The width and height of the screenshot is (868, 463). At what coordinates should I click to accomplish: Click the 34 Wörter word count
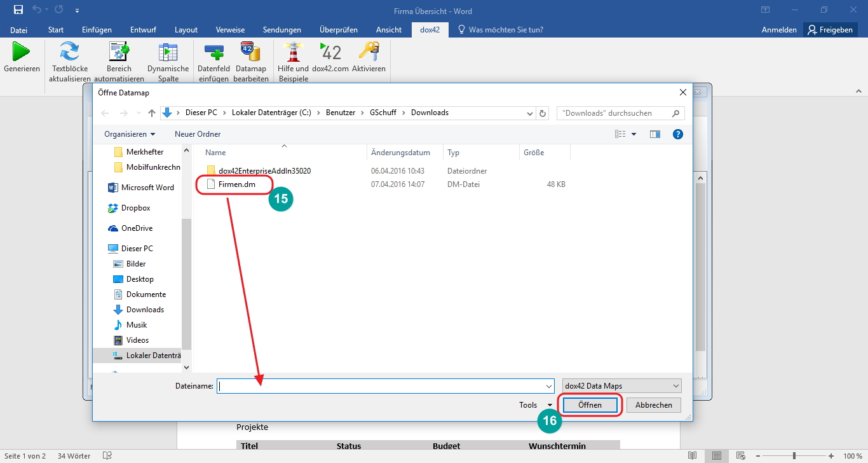pos(74,456)
